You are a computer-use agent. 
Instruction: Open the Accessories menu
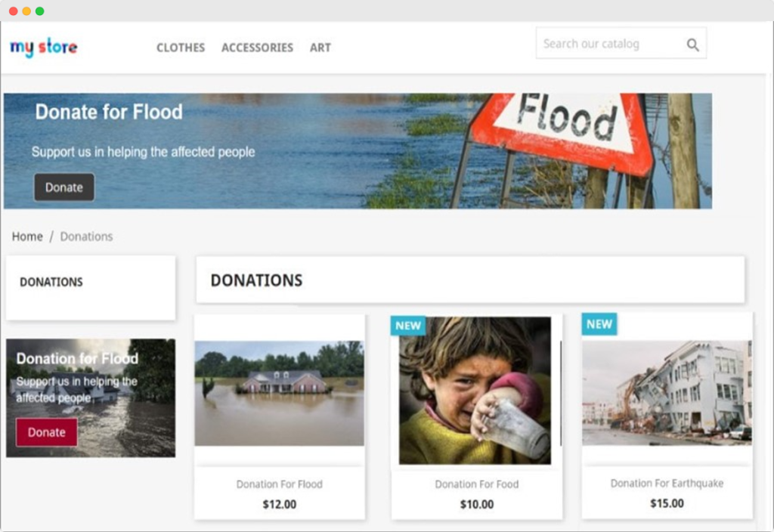[x=257, y=48]
